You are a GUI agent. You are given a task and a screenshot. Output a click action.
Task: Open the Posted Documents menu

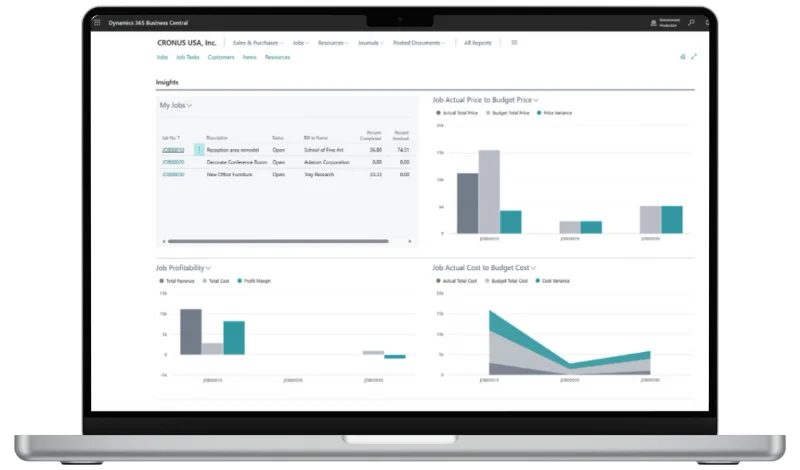[x=422, y=43]
